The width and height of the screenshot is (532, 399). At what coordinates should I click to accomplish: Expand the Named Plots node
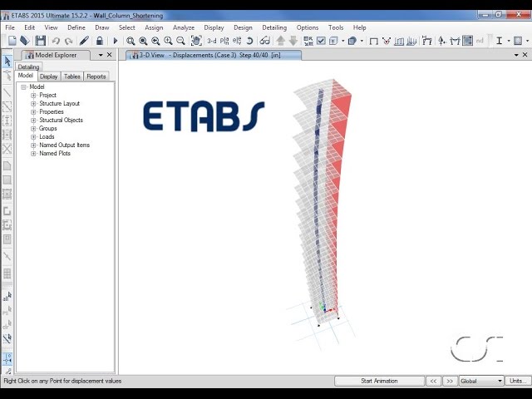click(33, 153)
